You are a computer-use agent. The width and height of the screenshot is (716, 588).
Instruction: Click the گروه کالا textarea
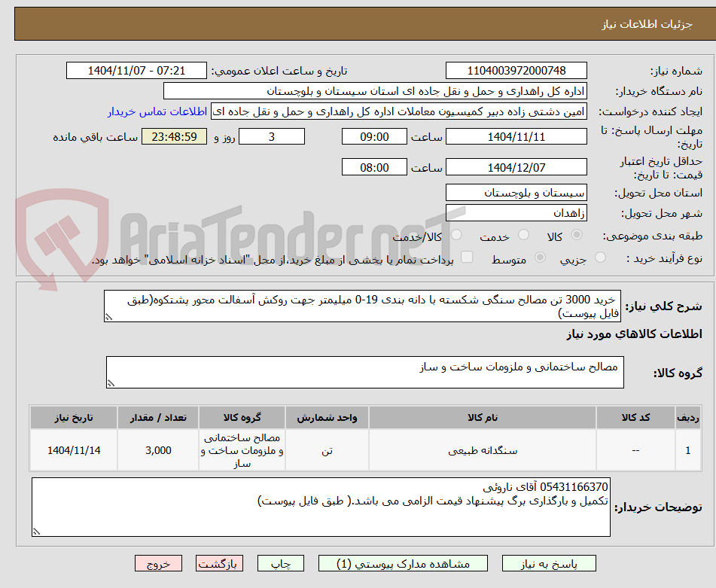(x=365, y=373)
